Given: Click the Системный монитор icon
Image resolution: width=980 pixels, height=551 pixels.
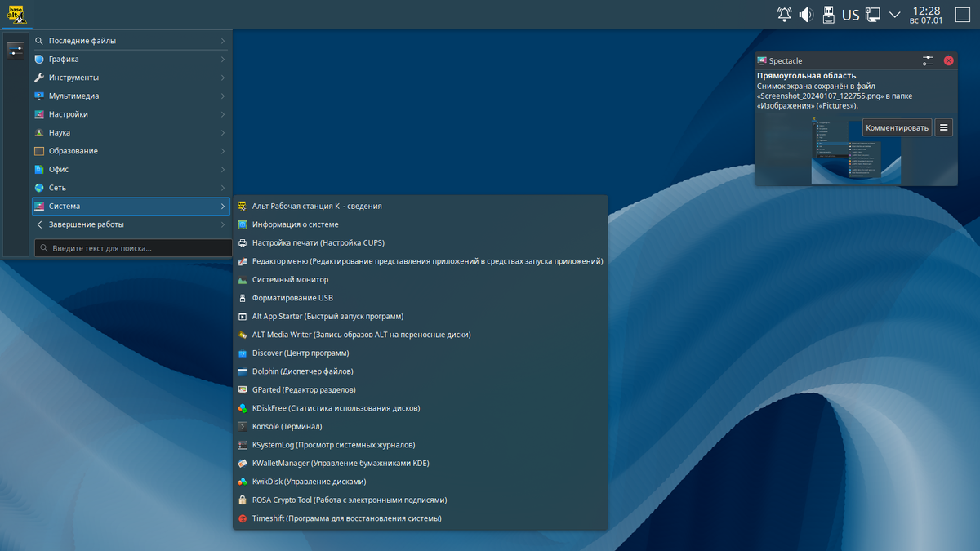Looking at the screenshot, I should click(243, 280).
